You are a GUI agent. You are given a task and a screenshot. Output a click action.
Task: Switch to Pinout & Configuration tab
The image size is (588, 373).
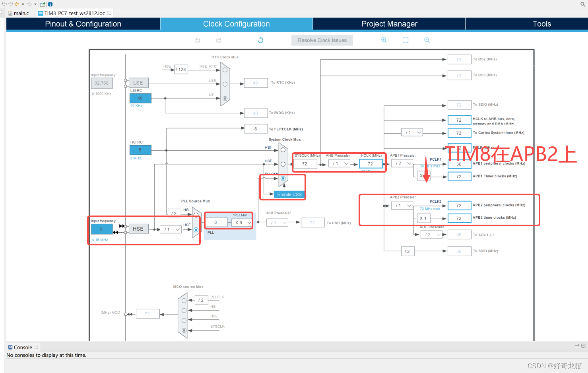tap(83, 24)
